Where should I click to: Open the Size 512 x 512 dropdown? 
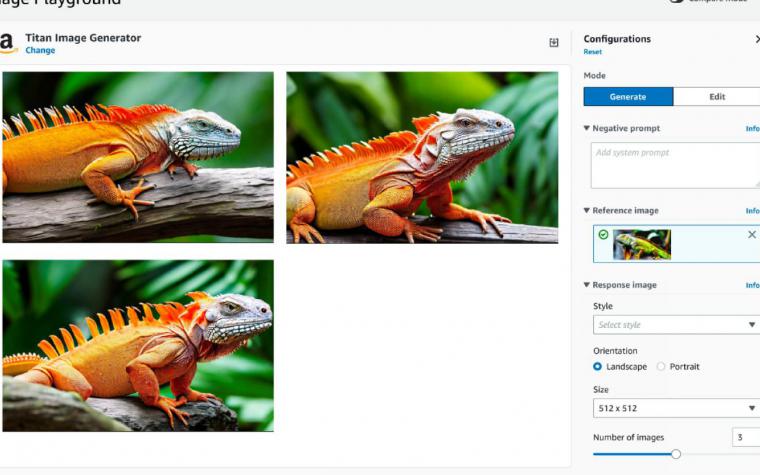click(x=676, y=408)
